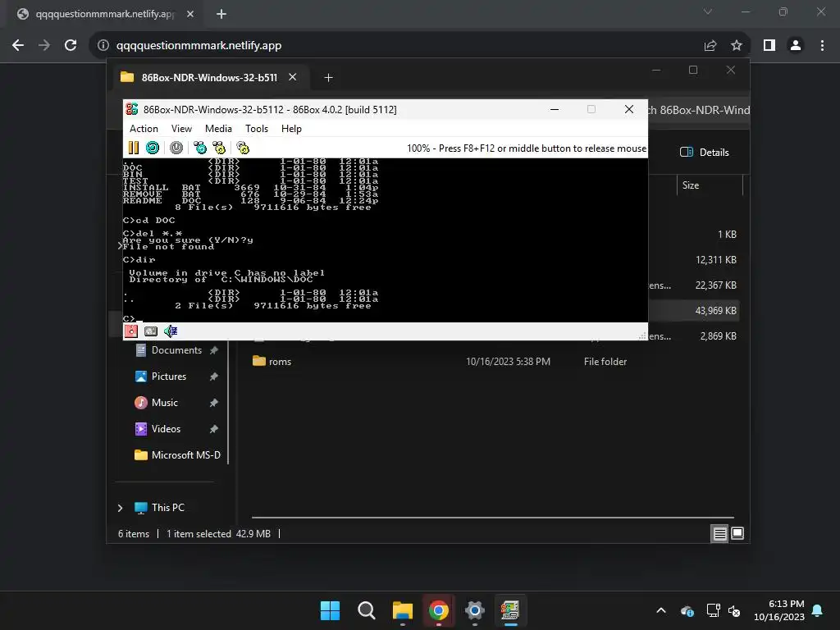Image resolution: width=840 pixels, height=630 pixels.
Task: Open the Action menu in 86Box
Action: tap(144, 129)
